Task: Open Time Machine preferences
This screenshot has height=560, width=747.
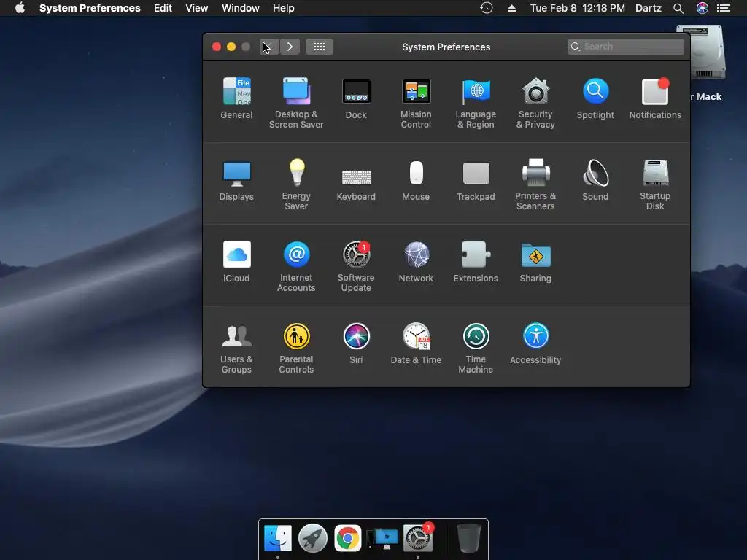Action: point(476,349)
